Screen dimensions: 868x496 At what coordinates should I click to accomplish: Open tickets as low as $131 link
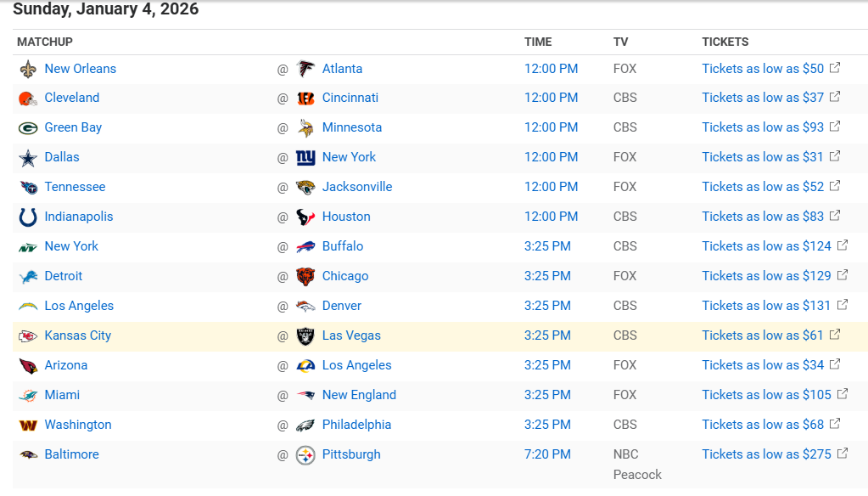coord(766,306)
